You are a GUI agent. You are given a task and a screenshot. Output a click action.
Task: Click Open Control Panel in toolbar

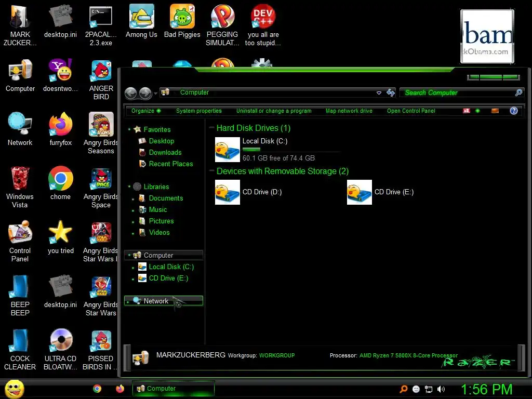tap(411, 111)
